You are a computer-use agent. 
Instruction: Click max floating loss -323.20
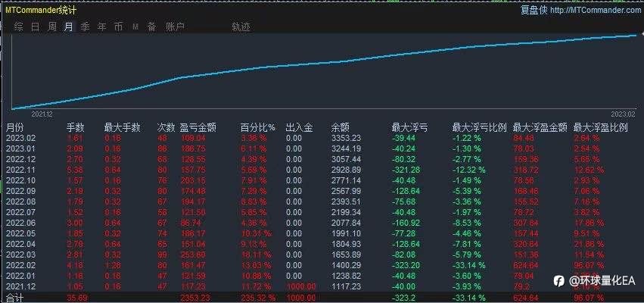click(x=406, y=266)
